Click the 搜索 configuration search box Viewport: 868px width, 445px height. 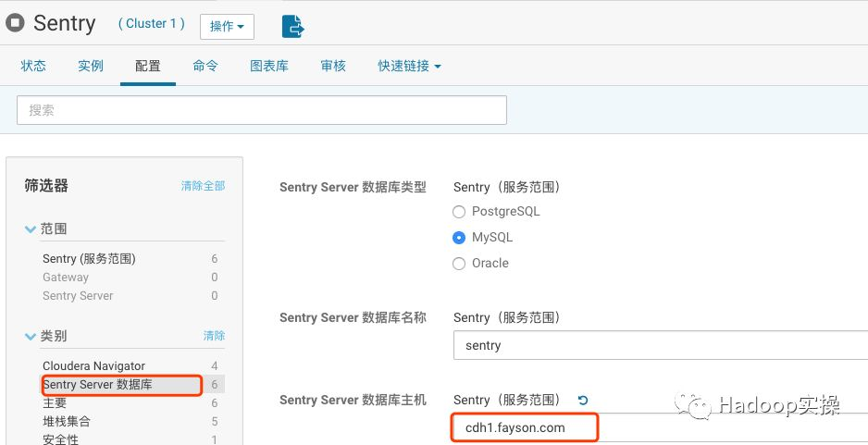pyautogui.click(x=262, y=110)
